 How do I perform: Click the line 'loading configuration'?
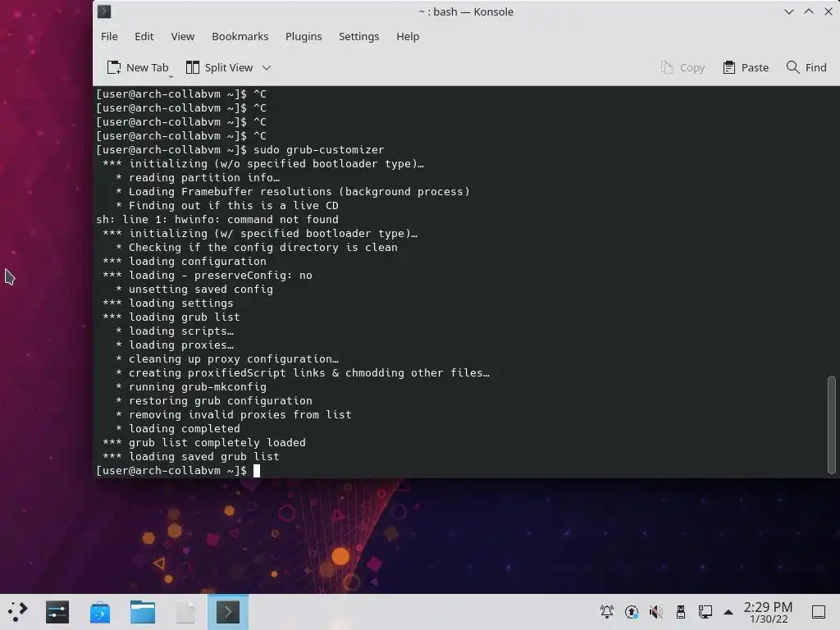[197, 262]
